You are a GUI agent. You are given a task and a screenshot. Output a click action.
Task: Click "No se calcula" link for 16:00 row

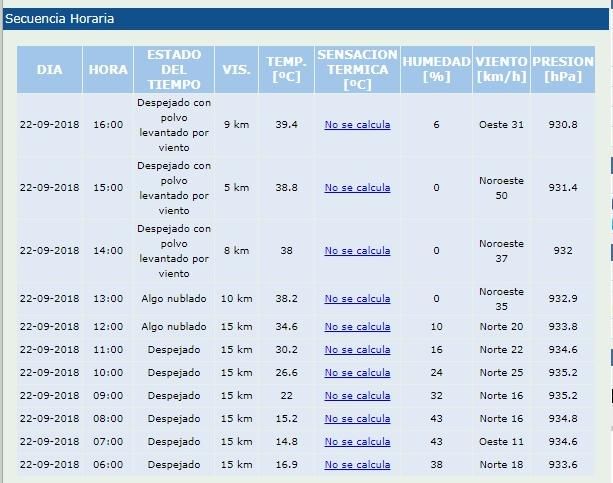(x=357, y=125)
